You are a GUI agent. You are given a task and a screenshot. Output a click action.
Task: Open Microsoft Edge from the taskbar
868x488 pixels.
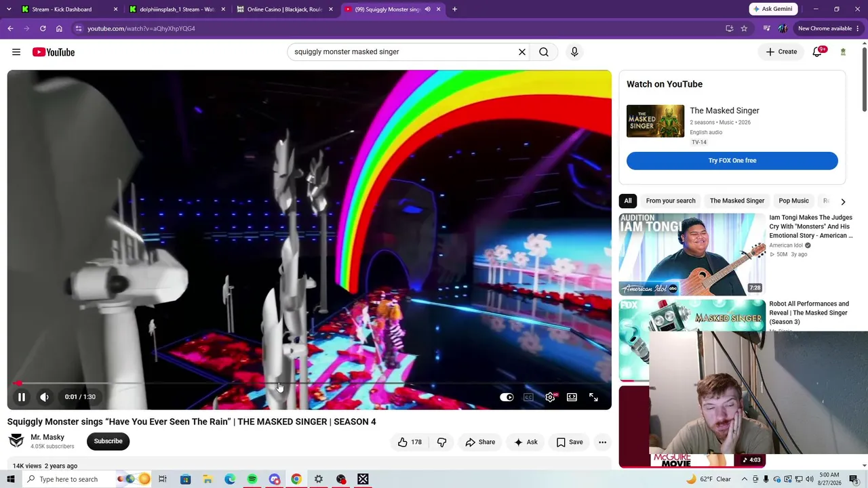tap(230, 479)
